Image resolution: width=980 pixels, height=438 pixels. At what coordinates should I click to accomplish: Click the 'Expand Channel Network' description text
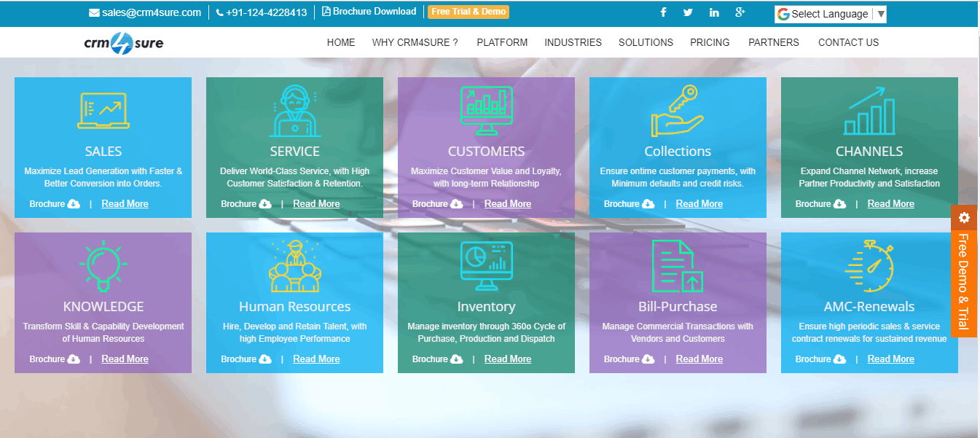(869, 177)
